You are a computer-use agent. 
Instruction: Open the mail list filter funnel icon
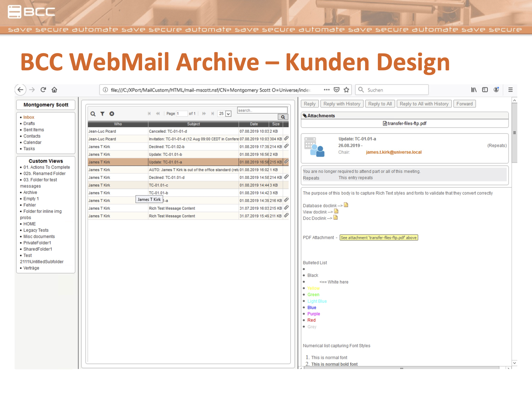(x=102, y=114)
